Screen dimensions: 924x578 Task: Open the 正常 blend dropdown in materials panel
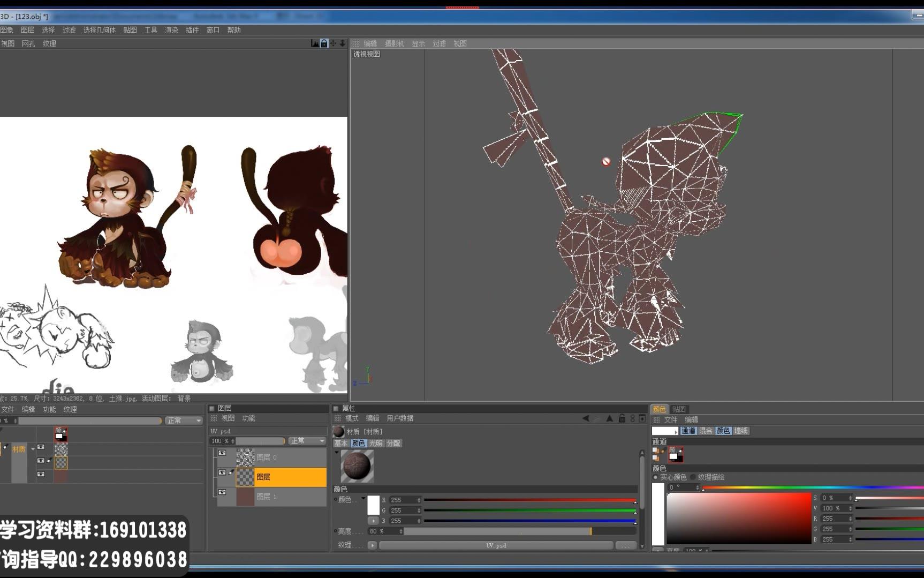(184, 421)
